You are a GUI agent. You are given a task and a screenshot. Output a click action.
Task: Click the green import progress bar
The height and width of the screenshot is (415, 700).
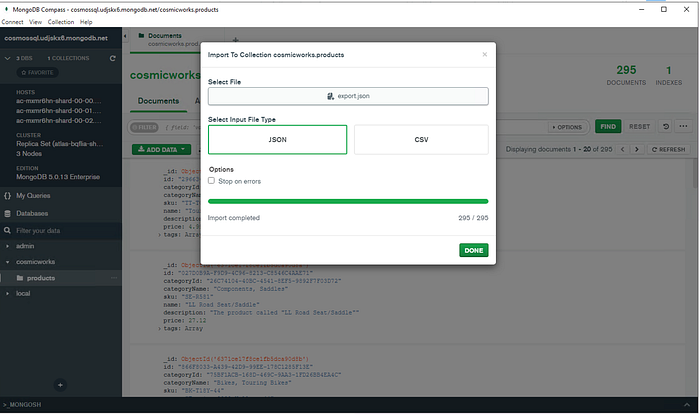[x=348, y=201]
